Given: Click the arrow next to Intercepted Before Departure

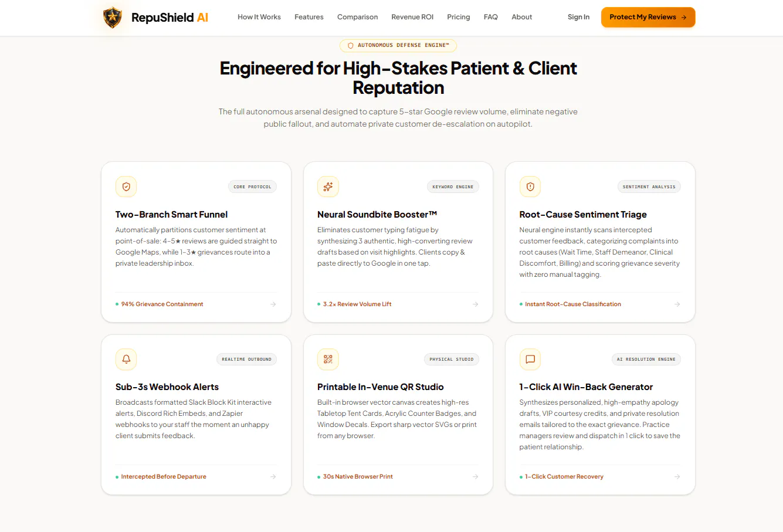Looking at the screenshot, I should (x=273, y=477).
